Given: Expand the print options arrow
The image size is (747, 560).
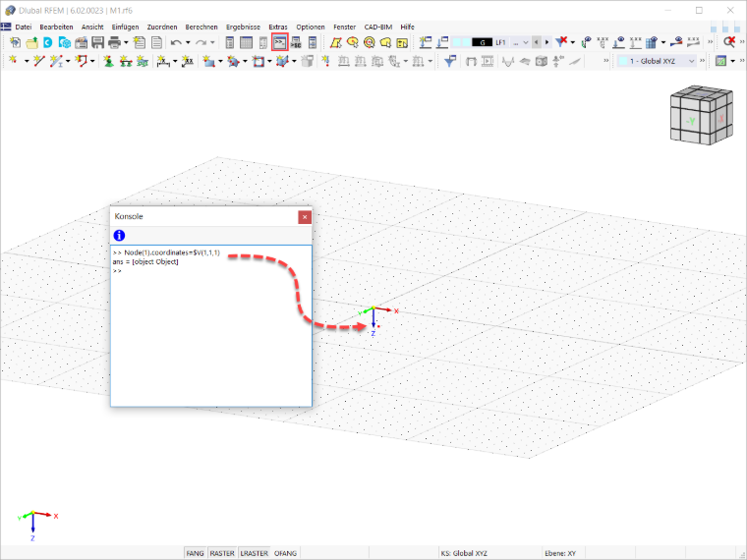Looking at the screenshot, I should tap(126, 43).
